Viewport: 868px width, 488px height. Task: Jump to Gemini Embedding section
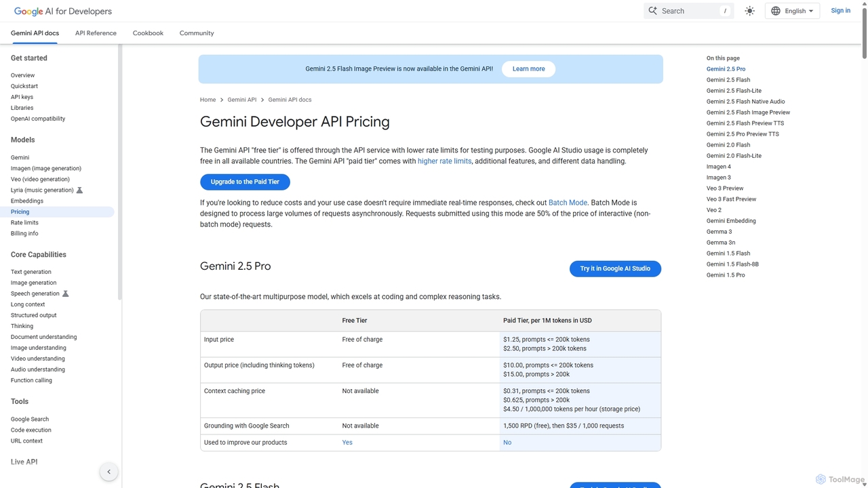pyautogui.click(x=731, y=221)
